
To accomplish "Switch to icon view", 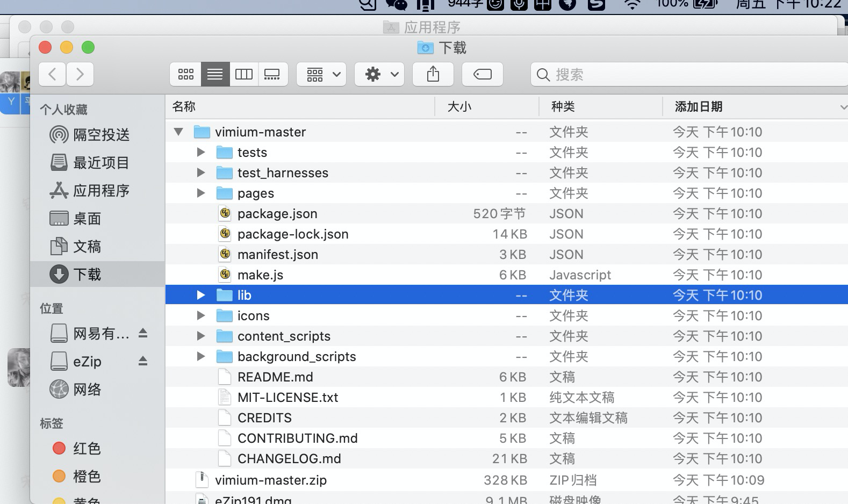I will point(186,74).
